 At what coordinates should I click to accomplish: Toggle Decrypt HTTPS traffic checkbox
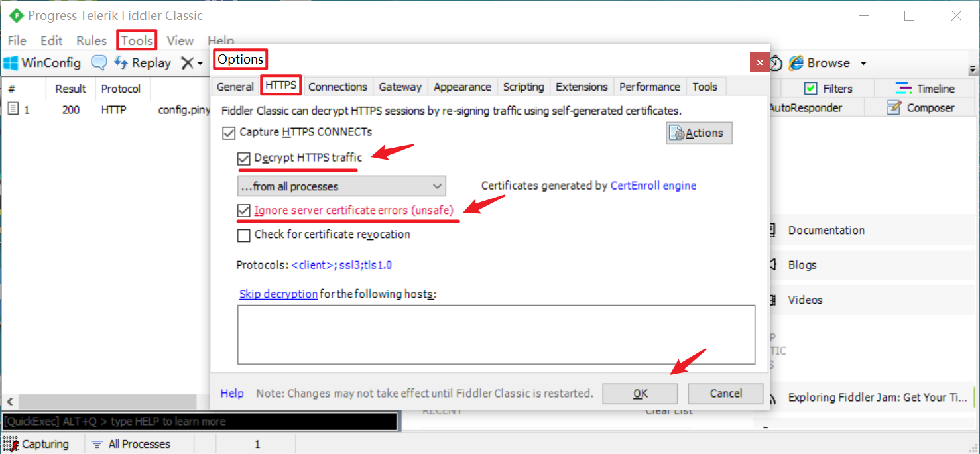[243, 158]
